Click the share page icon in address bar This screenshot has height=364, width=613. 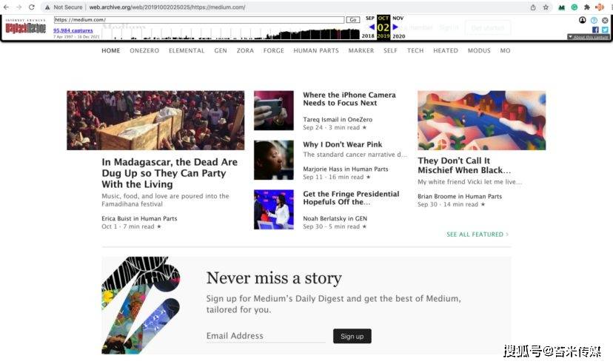pos(533,7)
